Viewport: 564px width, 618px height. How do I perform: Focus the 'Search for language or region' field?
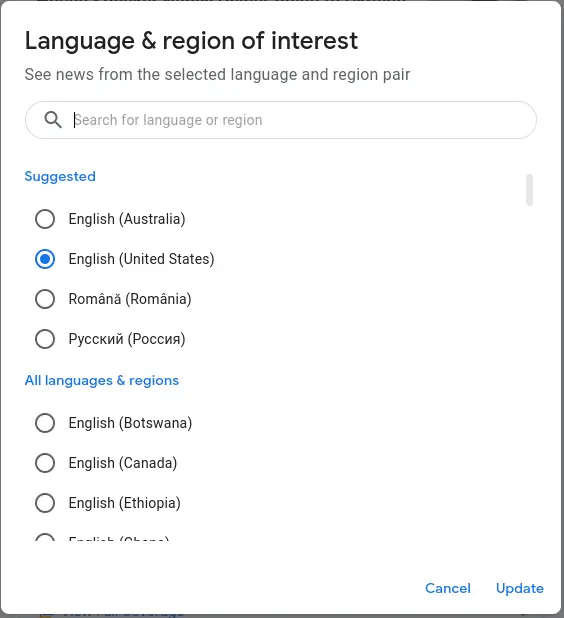pyautogui.click(x=281, y=120)
